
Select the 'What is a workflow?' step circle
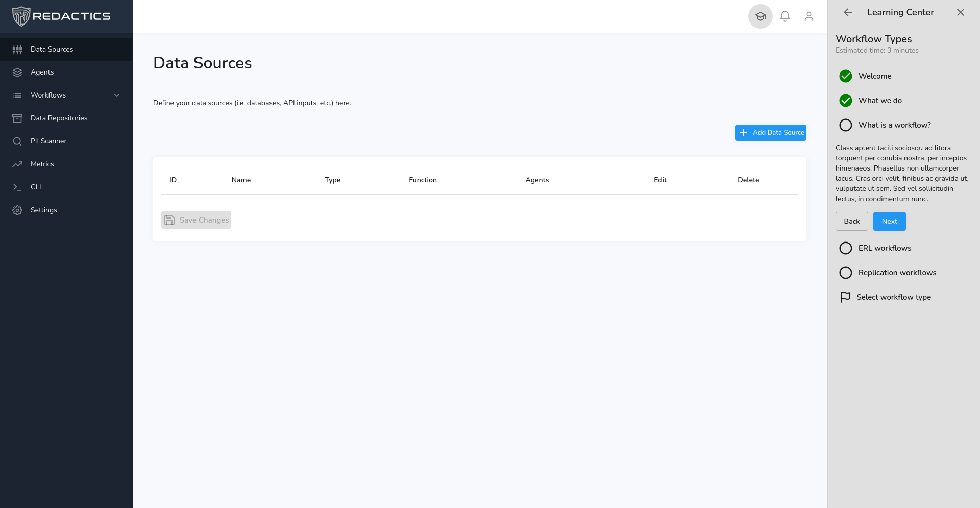point(846,125)
